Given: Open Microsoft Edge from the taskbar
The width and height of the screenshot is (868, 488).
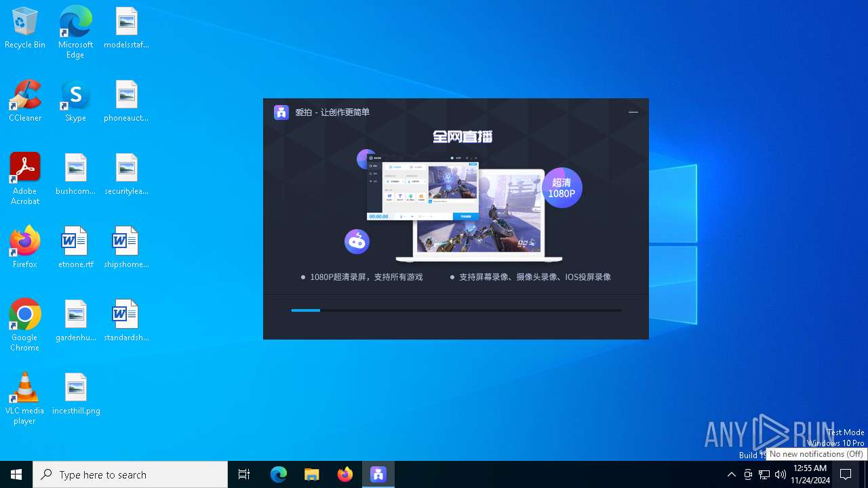Looking at the screenshot, I should click(279, 474).
